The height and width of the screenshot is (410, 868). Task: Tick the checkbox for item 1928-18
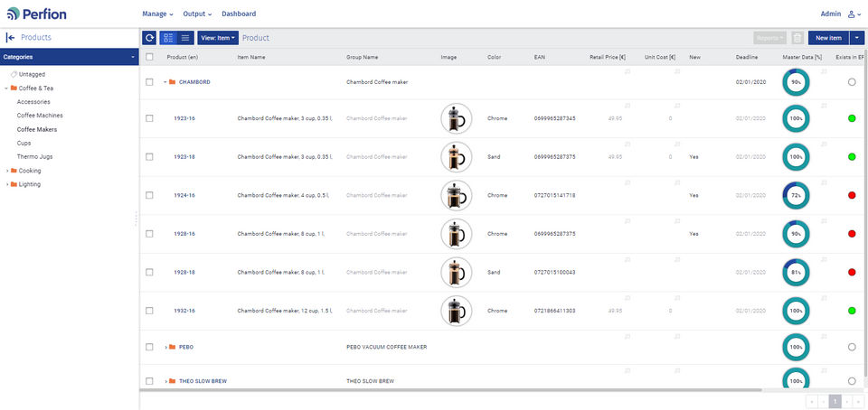click(x=149, y=272)
